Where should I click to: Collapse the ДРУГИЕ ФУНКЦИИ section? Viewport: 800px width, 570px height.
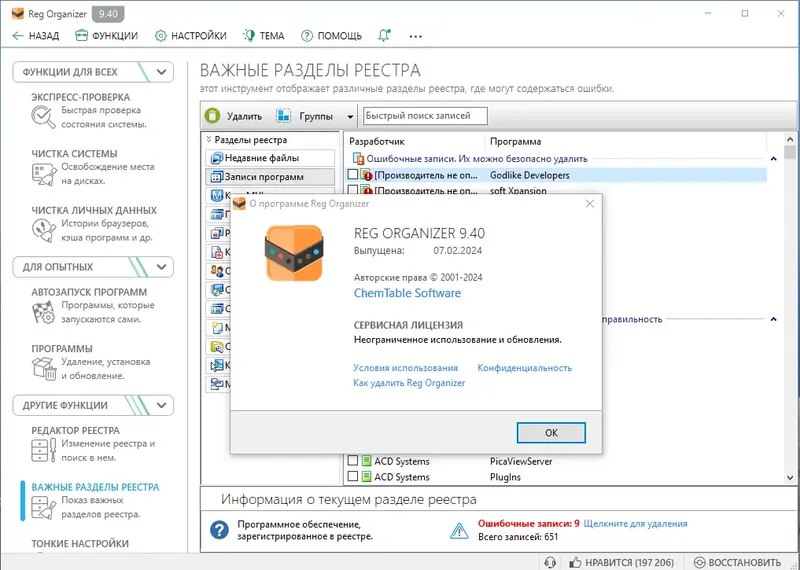[x=161, y=406]
